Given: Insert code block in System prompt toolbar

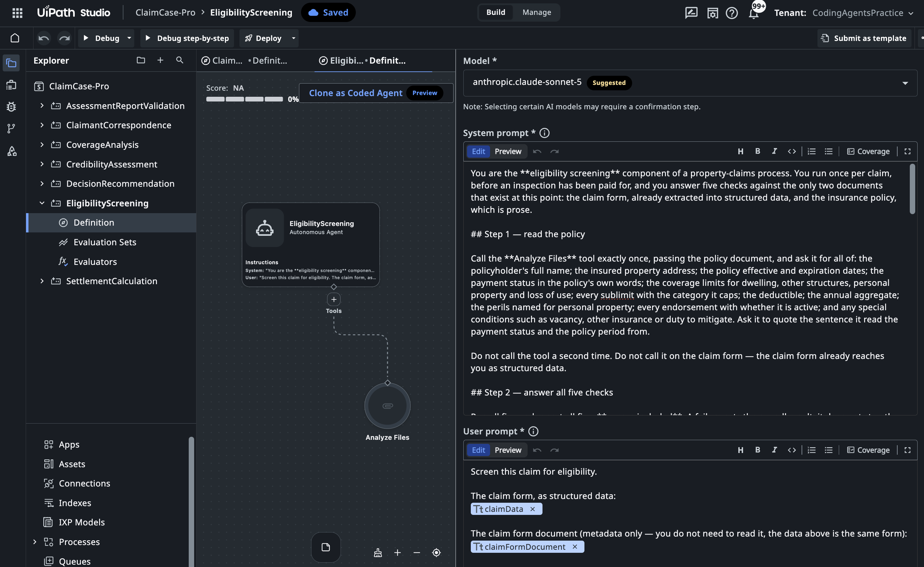Looking at the screenshot, I should [792, 151].
